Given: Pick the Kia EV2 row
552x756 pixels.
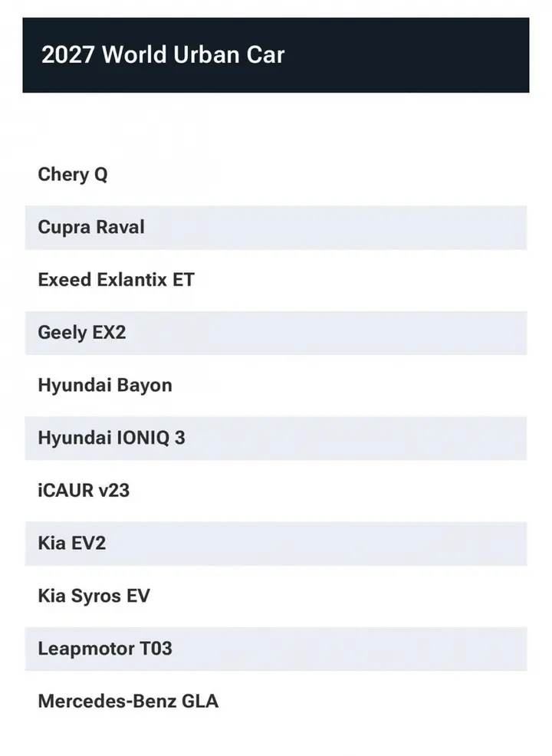Looking at the screenshot, I should coord(276,544).
